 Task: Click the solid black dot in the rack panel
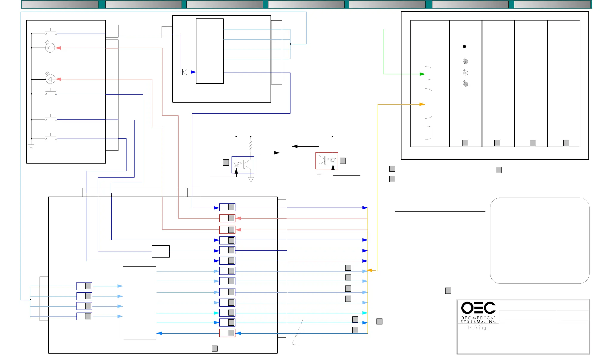click(x=464, y=46)
